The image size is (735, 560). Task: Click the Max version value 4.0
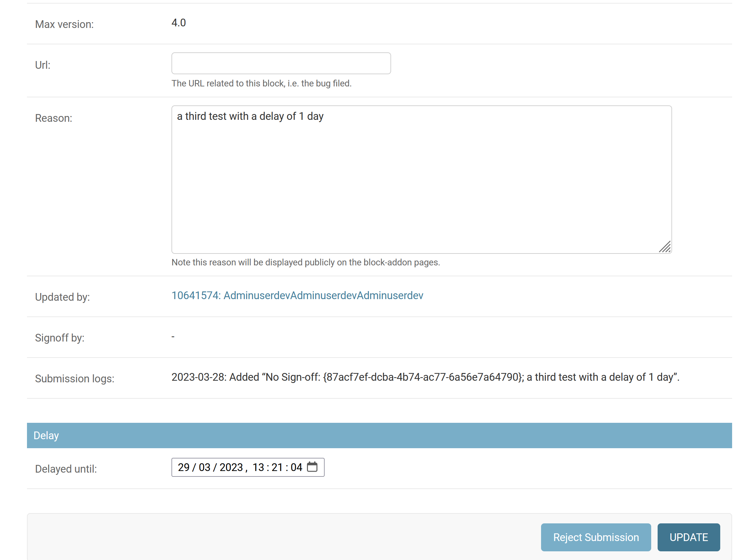(179, 23)
